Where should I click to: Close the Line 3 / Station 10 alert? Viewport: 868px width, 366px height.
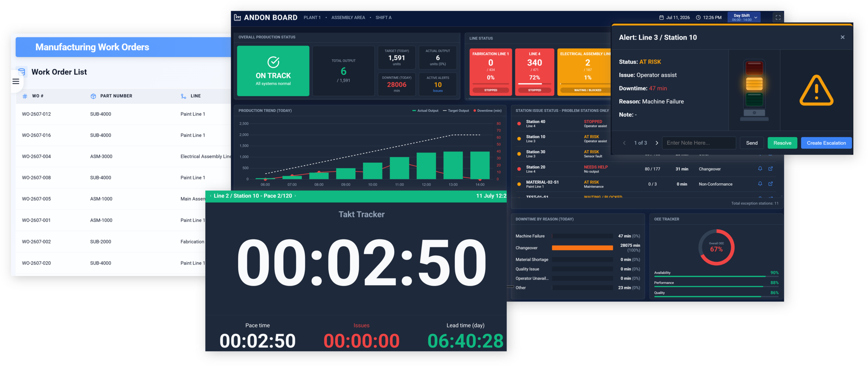[x=843, y=37]
